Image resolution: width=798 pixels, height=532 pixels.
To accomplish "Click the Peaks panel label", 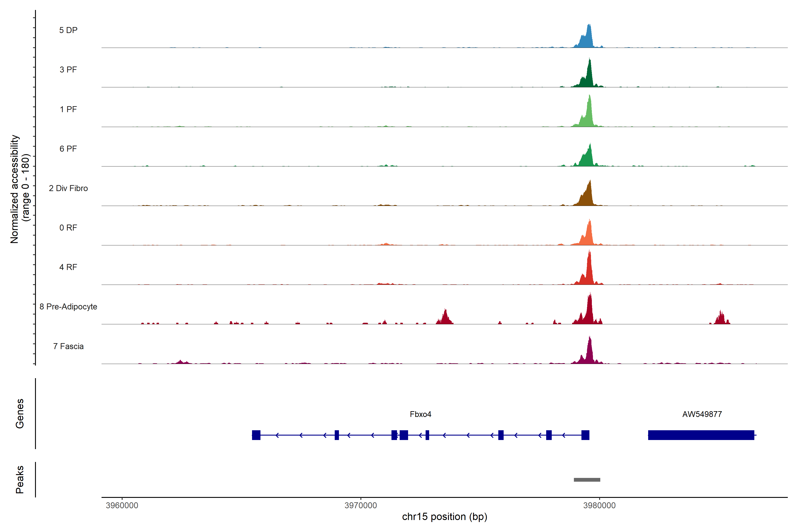I will (20, 479).
